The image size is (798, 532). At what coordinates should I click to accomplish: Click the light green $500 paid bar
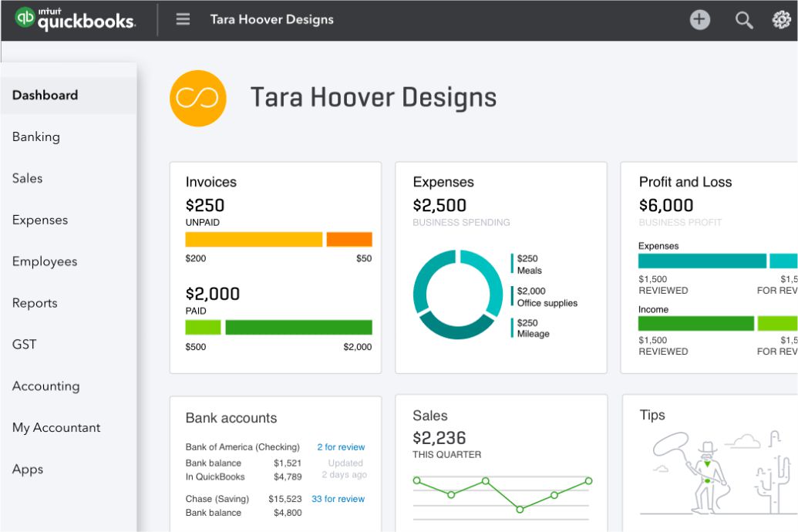coord(203,328)
